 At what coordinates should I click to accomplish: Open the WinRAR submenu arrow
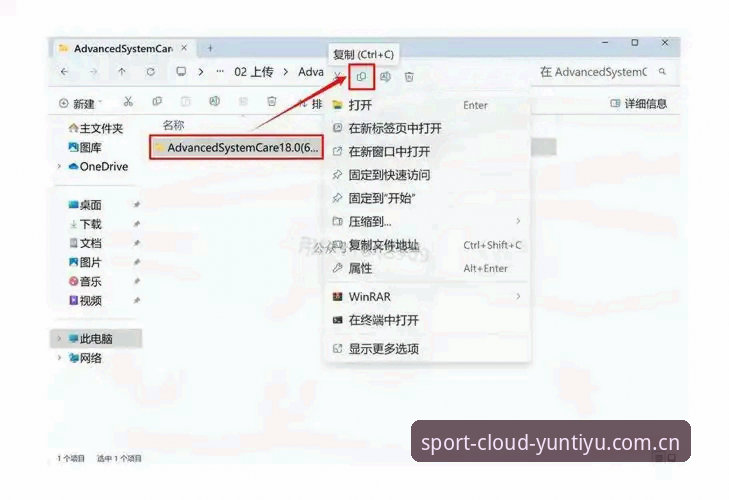point(518,296)
